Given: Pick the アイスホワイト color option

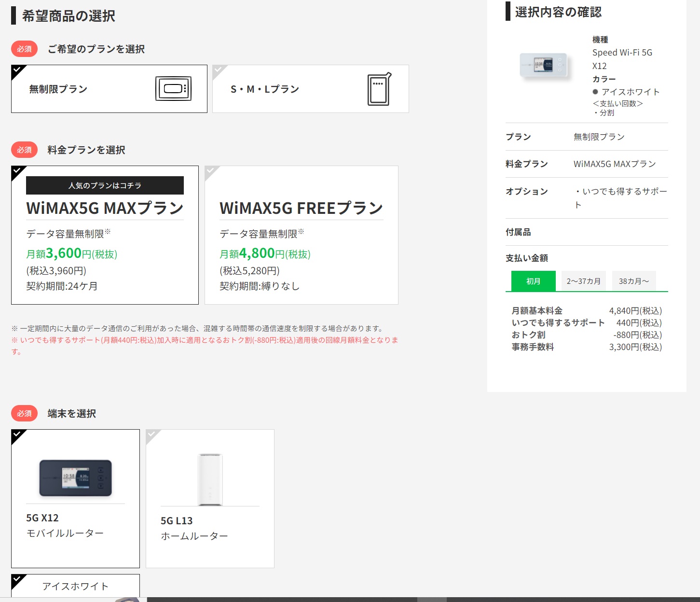Looking at the screenshot, I should (75, 586).
